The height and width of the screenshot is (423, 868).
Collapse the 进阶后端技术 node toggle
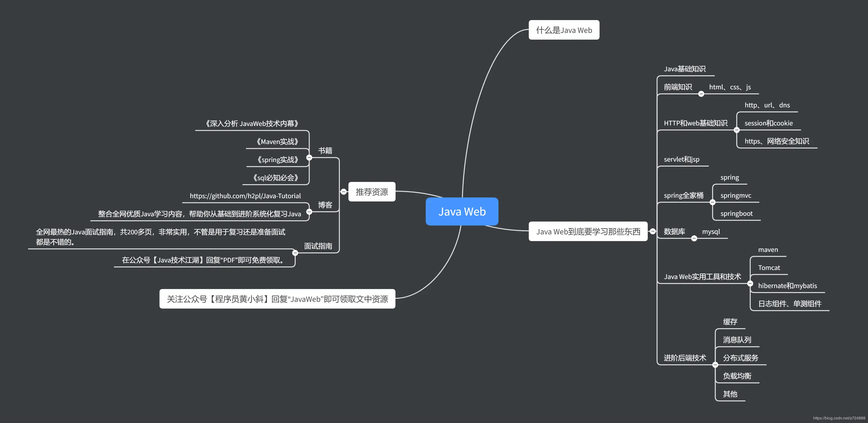[715, 365]
